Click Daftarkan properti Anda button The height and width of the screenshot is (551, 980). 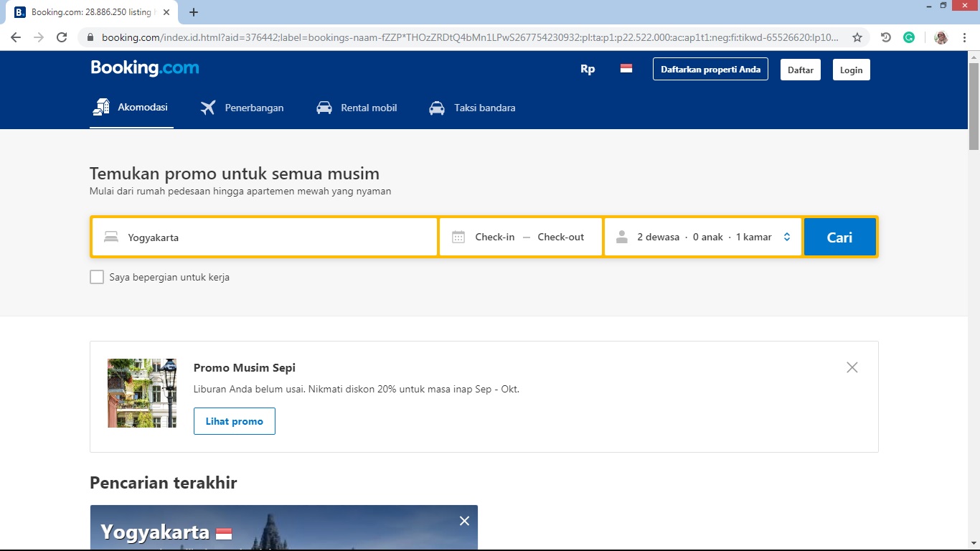point(710,70)
